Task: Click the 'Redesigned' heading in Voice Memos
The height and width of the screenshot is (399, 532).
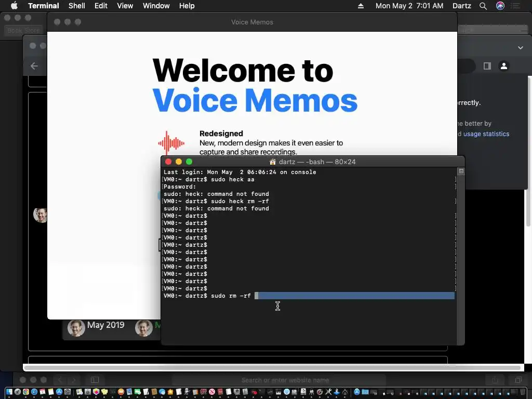Action: coord(221,134)
